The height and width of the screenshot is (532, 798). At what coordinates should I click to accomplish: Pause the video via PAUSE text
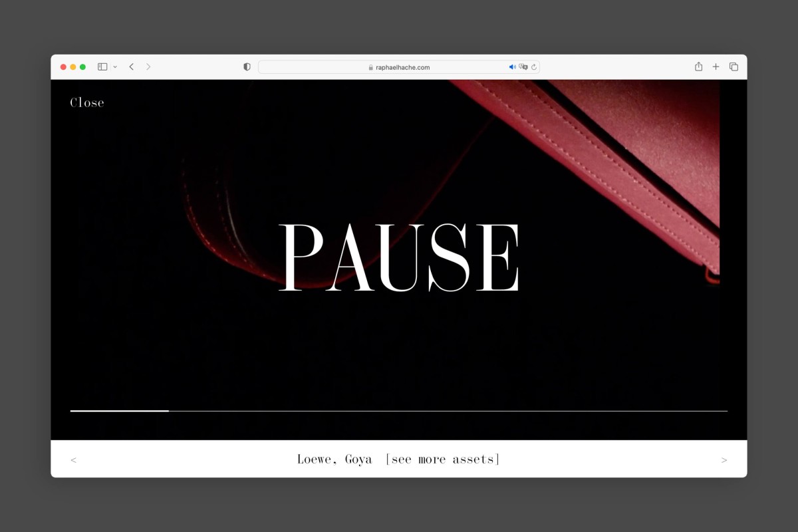pyautogui.click(x=399, y=258)
